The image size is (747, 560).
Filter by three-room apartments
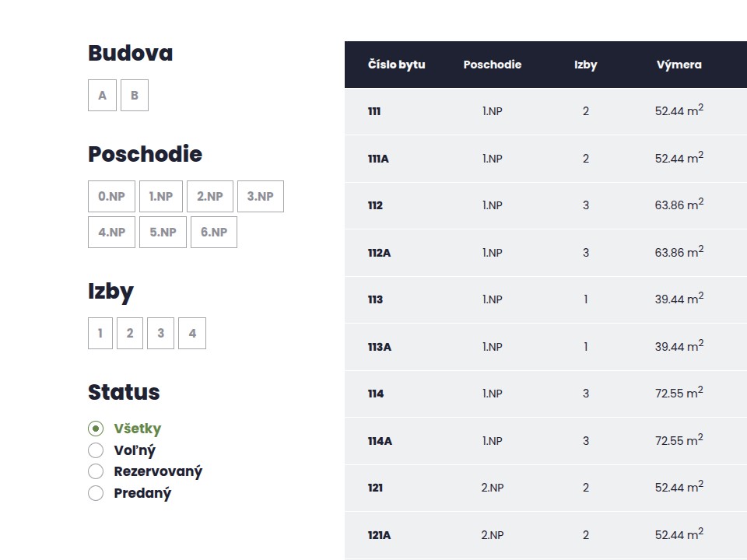click(x=160, y=333)
